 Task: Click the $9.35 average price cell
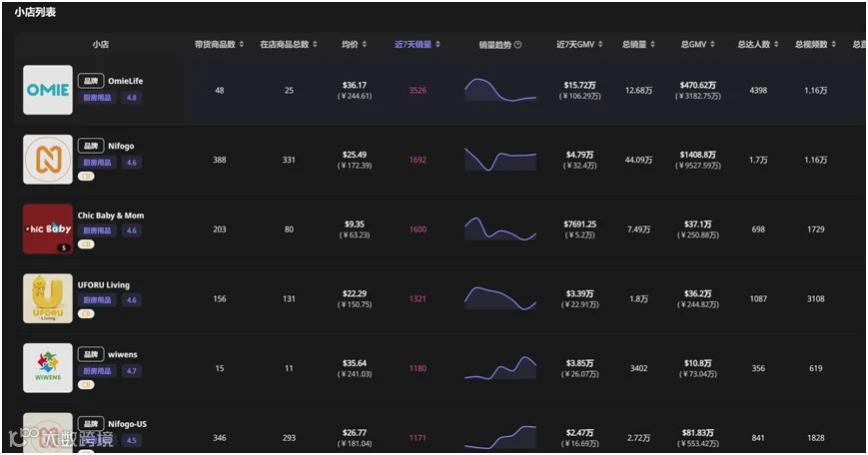point(355,228)
